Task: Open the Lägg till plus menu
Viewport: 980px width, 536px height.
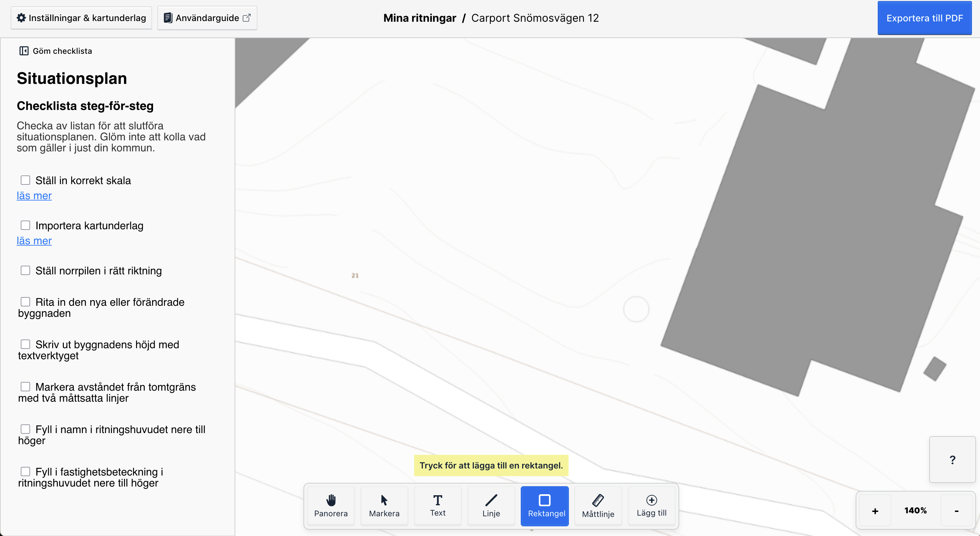Action: tap(651, 506)
